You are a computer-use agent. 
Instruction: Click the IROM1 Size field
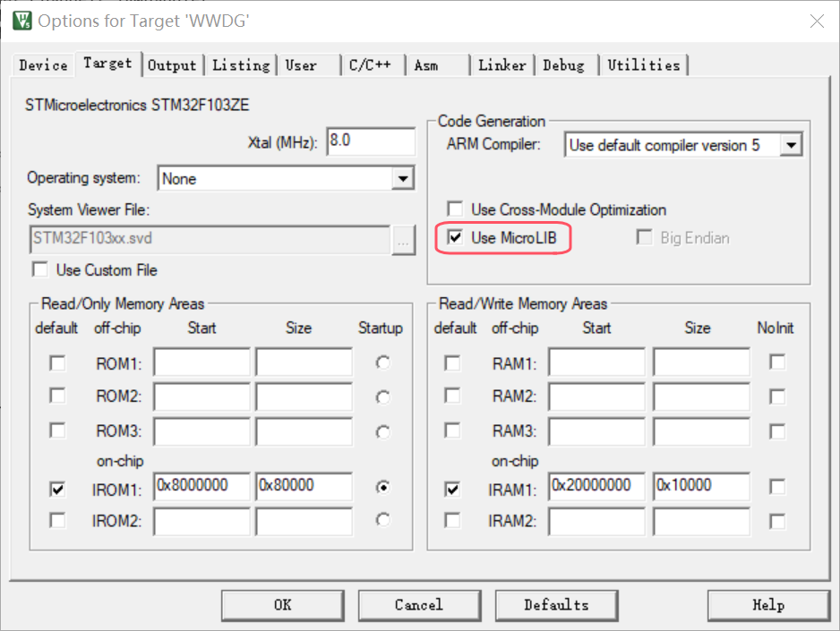point(304,486)
